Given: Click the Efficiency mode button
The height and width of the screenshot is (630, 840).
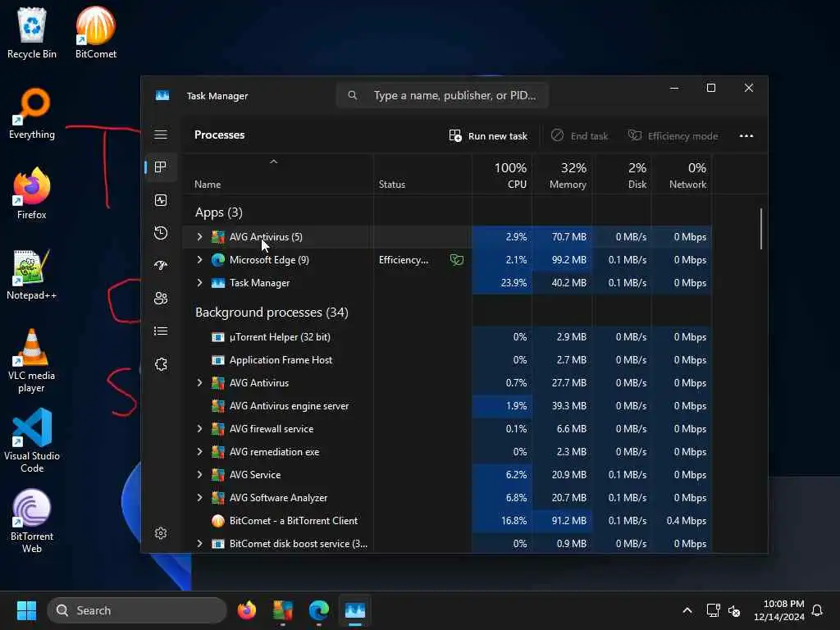Looking at the screenshot, I should 673,136.
